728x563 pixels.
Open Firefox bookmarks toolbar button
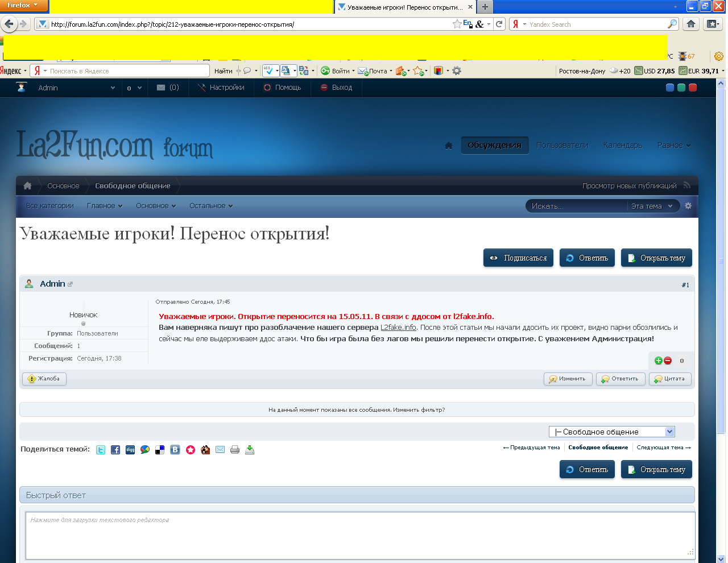point(713,24)
